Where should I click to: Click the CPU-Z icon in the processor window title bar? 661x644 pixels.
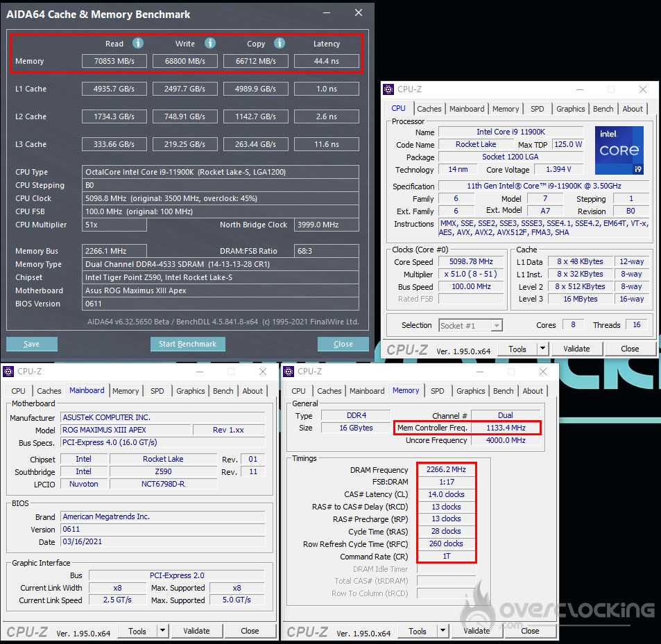click(x=388, y=89)
